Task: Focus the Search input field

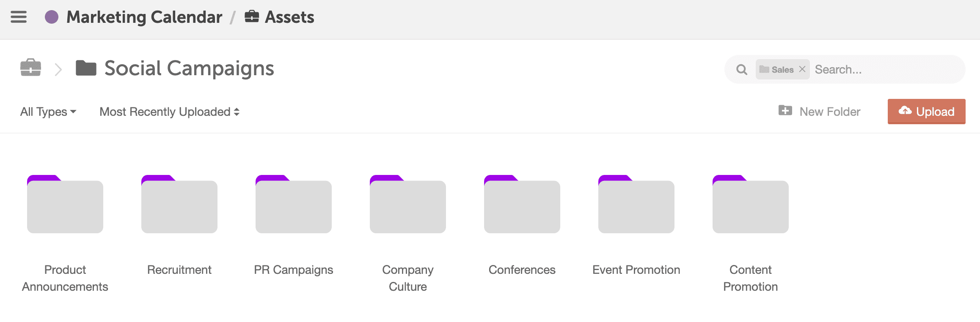Action: click(886, 69)
